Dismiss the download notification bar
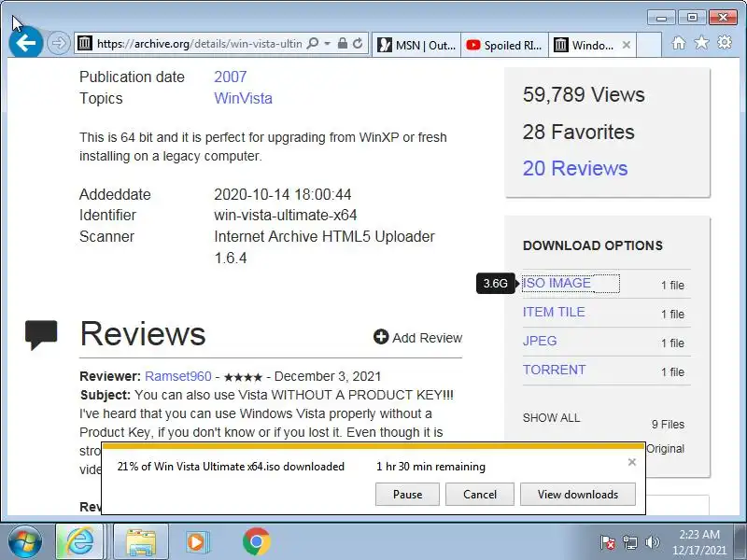Viewport: 747px width, 560px height. pyautogui.click(x=632, y=462)
